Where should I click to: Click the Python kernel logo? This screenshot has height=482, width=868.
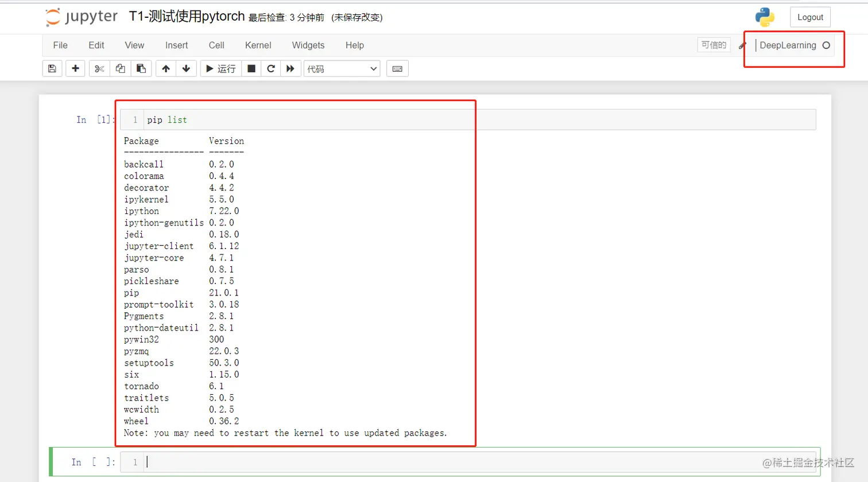click(765, 17)
